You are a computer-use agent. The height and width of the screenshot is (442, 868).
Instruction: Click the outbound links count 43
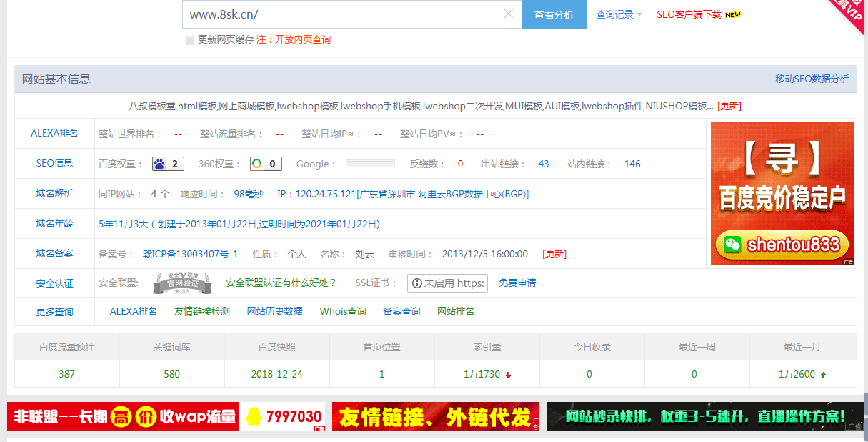coord(544,164)
